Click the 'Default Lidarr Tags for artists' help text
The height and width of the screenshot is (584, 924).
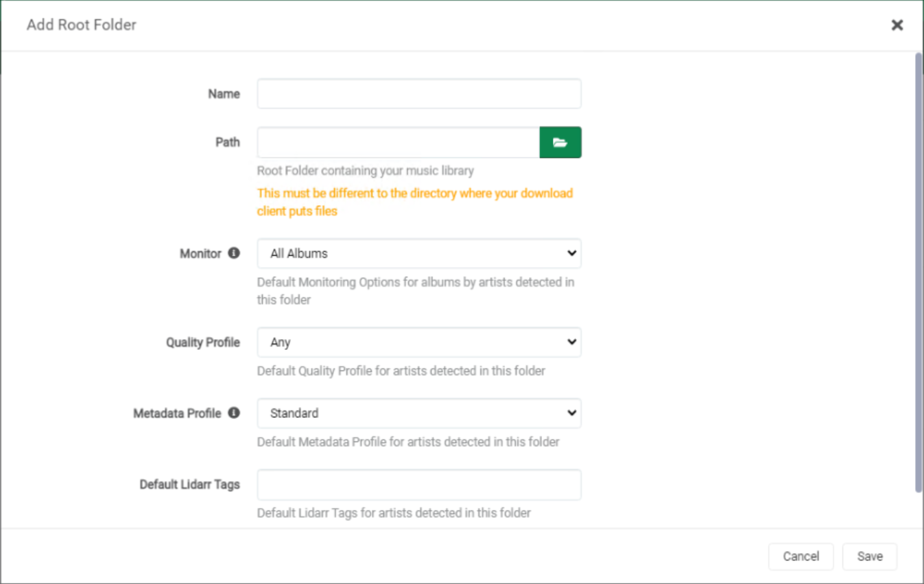click(394, 513)
